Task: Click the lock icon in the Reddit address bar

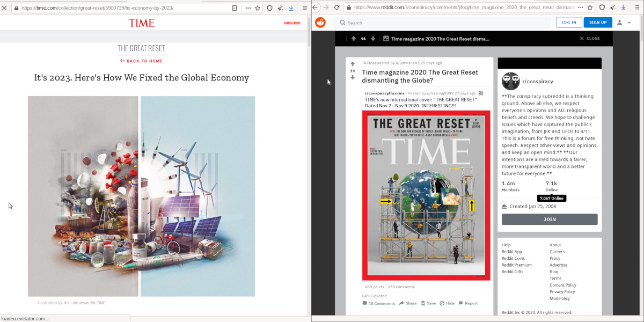Action: pyautogui.click(x=348, y=8)
